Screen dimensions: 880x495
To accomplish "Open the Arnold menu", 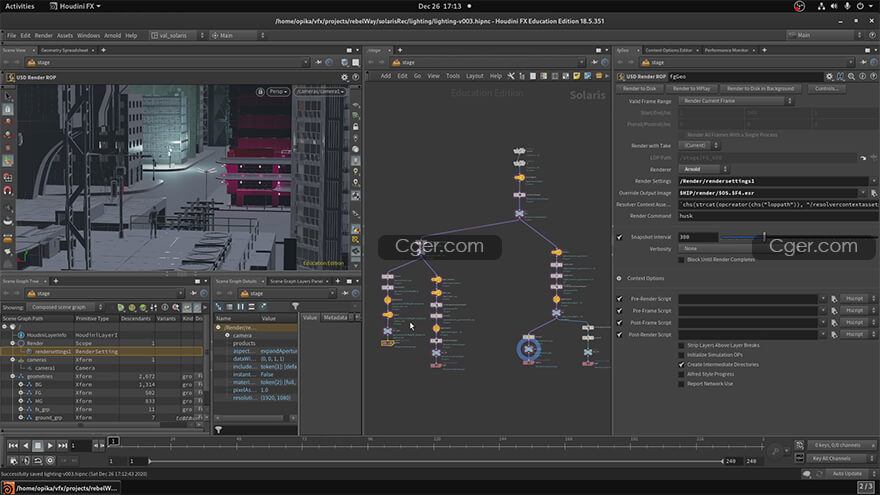I will pyautogui.click(x=112, y=35).
